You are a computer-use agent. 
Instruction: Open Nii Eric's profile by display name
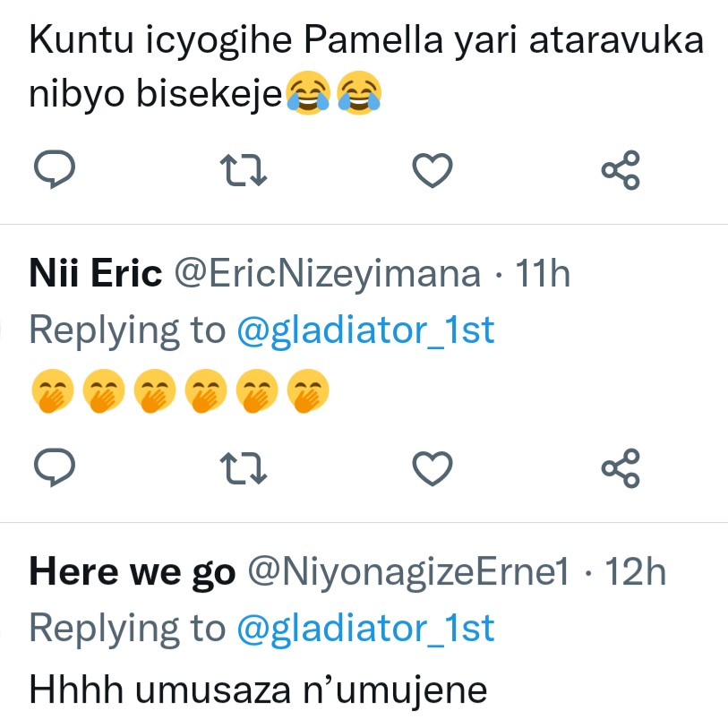pos(95,274)
